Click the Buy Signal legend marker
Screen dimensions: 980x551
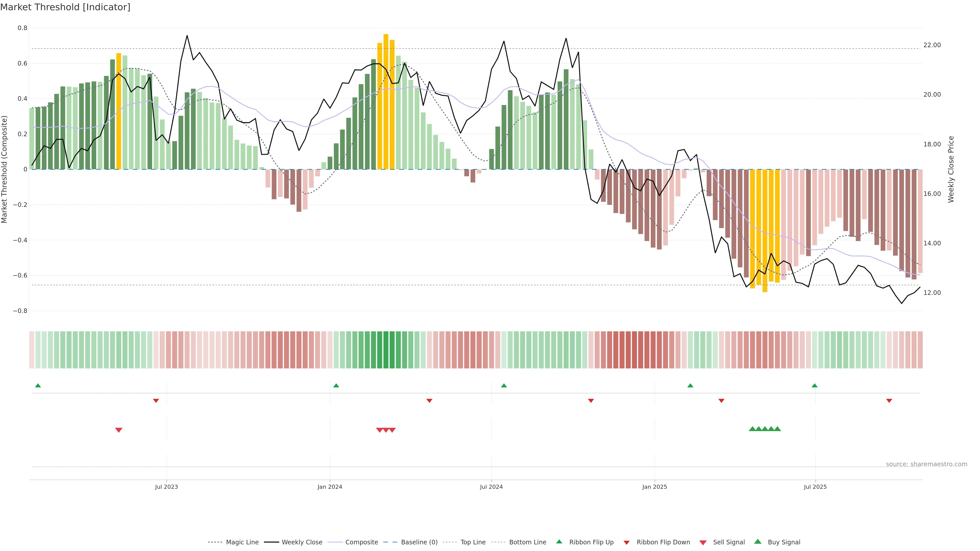(x=757, y=542)
